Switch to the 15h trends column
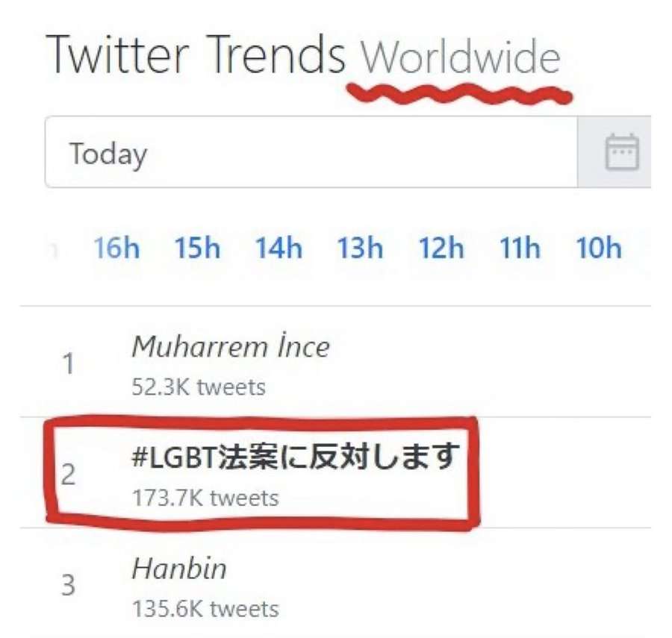 tap(198, 248)
